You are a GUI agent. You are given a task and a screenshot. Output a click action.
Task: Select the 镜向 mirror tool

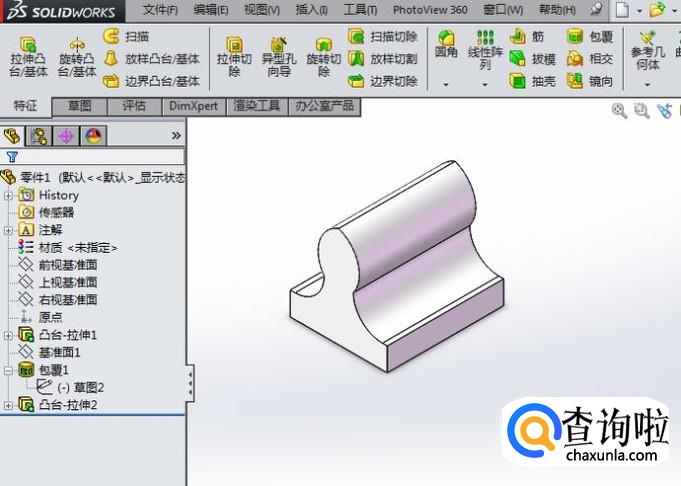click(590, 81)
